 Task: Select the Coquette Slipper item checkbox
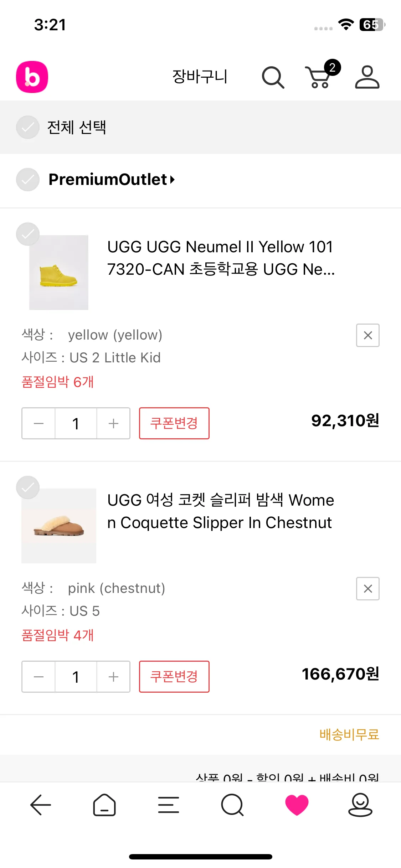click(28, 487)
